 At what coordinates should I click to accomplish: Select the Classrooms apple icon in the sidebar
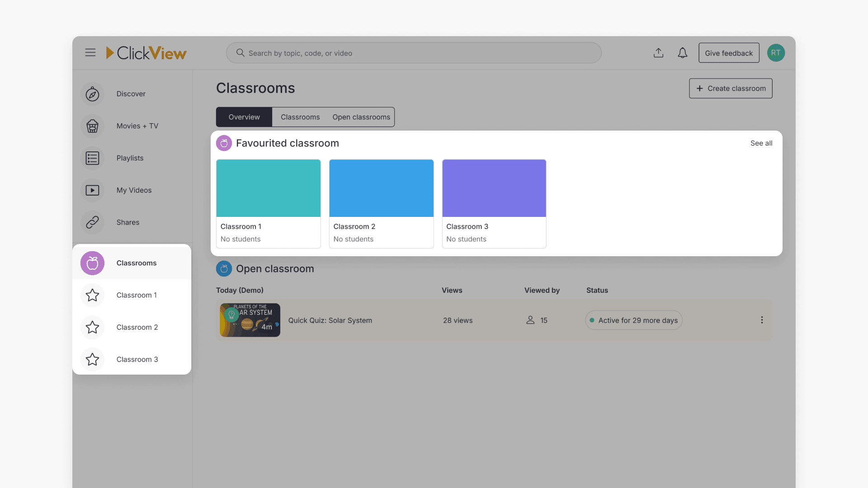coord(92,263)
